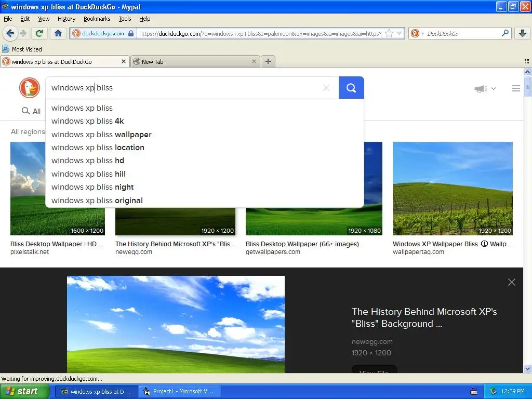This screenshot has width=532, height=399.
Task: Switch to the New Tab tab
Action: tap(195, 61)
